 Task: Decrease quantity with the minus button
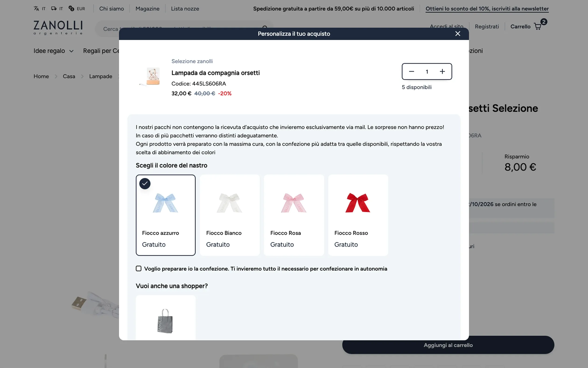[411, 71]
